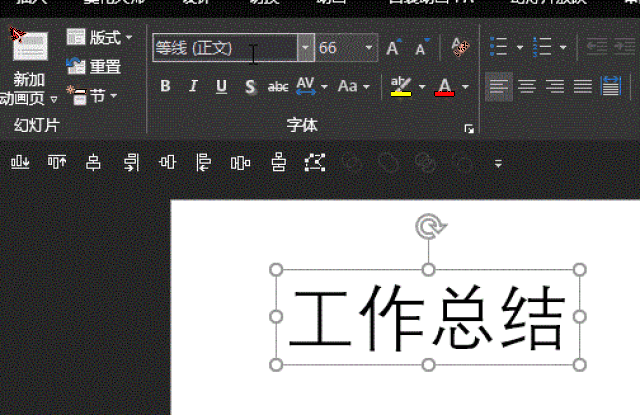Toggle underline formatting
This screenshot has height=415, width=640.
tap(221, 86)
